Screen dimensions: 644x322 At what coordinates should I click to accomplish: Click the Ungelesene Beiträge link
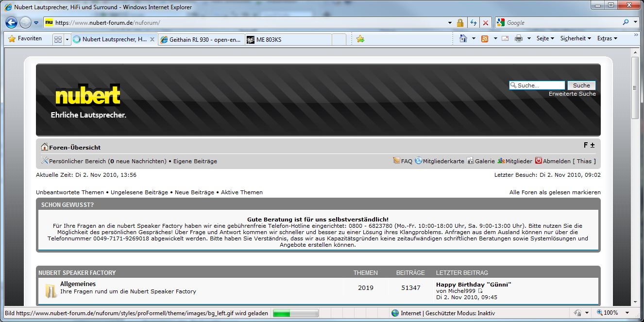(x=139, y=192)
